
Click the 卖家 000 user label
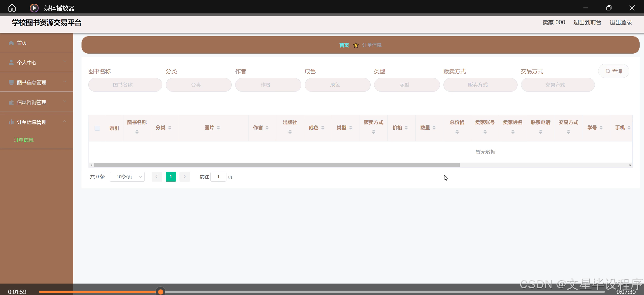click(554, 22)
